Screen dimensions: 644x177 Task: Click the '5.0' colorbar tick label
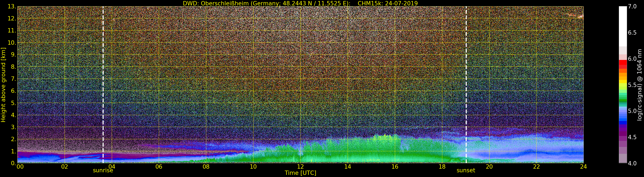pos(632,111)
